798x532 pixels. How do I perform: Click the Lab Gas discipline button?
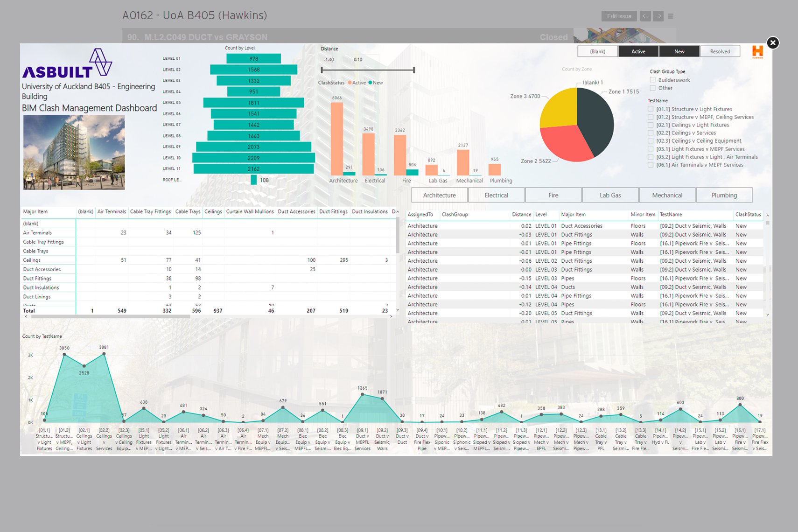pos(610,195)
